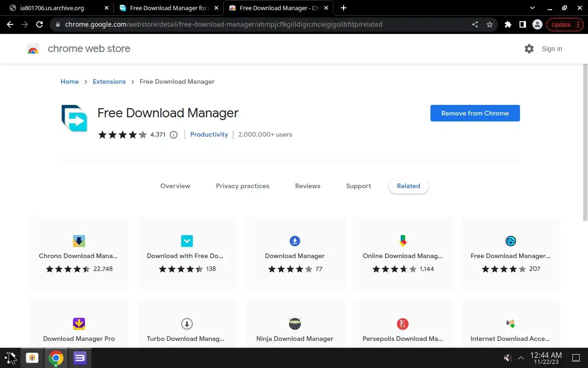Click the rating info icon next to 4,371
The width and height of the screenshot is (588, 368).
(x=174, y=135)
